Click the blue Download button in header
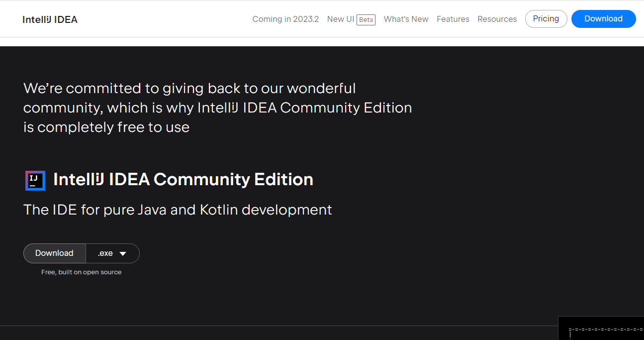This screenshot has height=340, width=644. tap(603, 19)
